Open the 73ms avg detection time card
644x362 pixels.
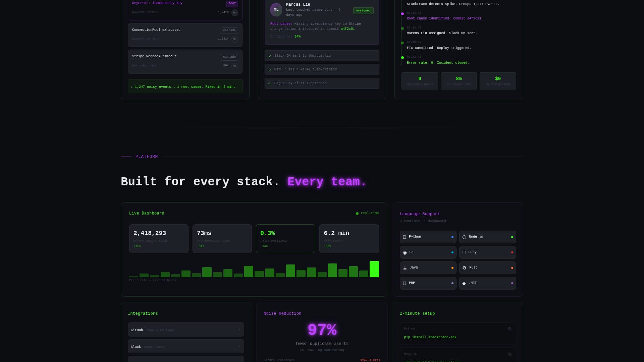[x=222, y=239]
